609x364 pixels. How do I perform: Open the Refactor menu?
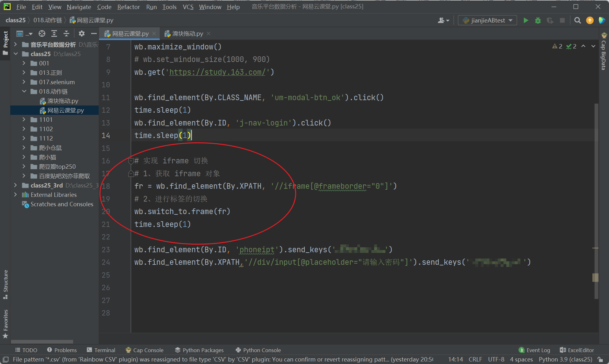128,7
